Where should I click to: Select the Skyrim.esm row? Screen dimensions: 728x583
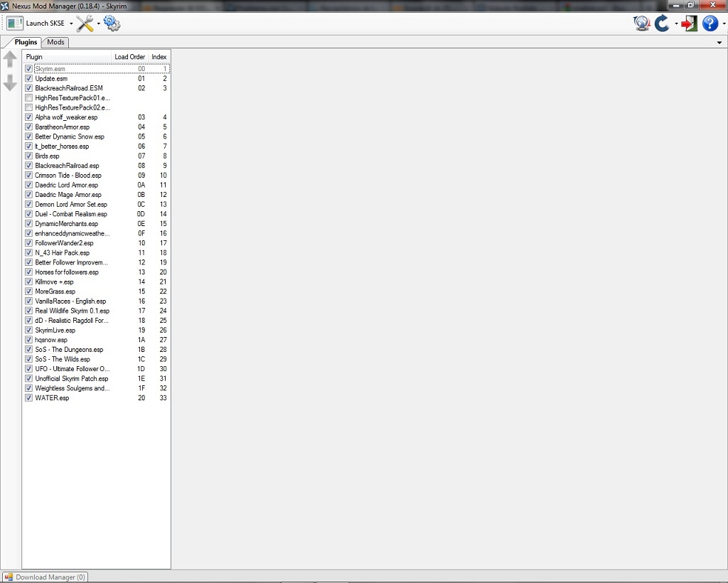click(x=97, y=69)
